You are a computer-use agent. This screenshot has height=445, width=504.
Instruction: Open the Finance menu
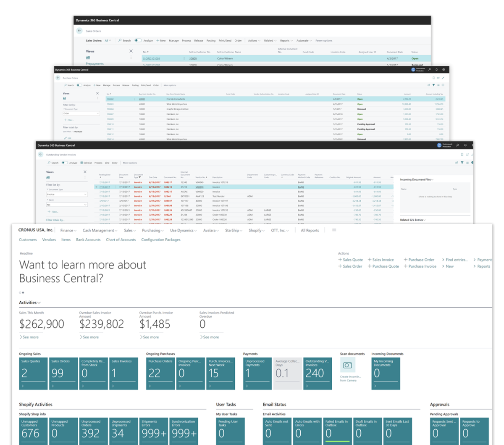click(68, 230)
